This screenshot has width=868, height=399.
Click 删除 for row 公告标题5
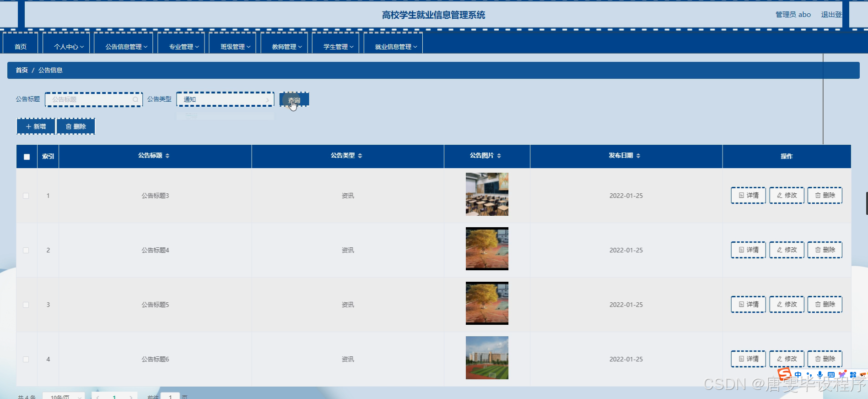825,304
